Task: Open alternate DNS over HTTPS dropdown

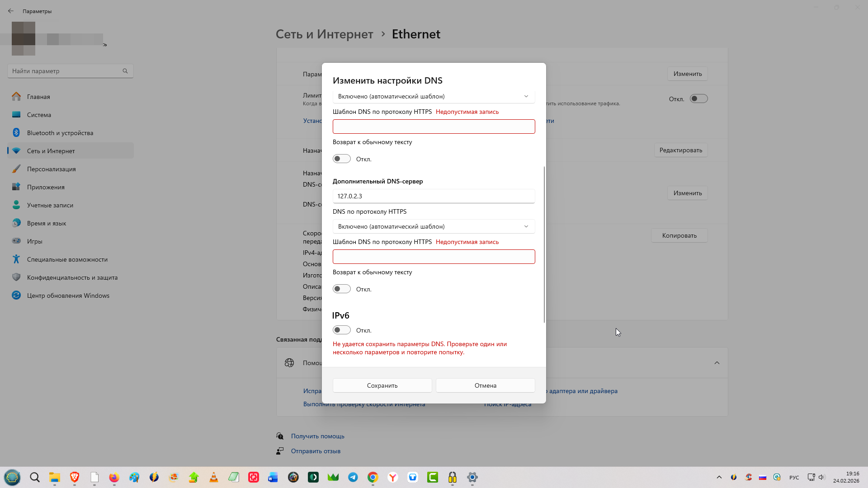Action: click(x=434, y=226)
